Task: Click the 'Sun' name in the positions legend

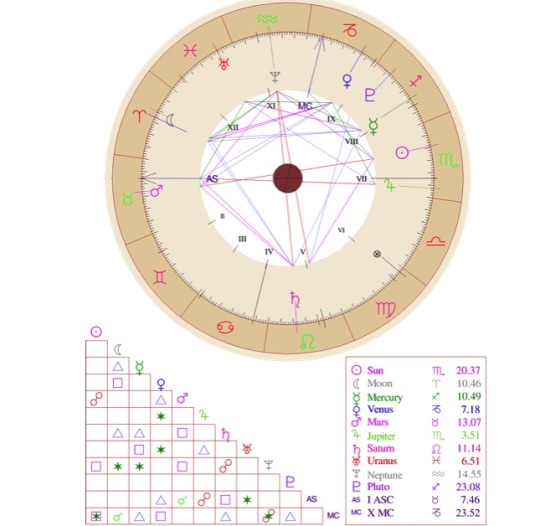Action: [375, 371]
